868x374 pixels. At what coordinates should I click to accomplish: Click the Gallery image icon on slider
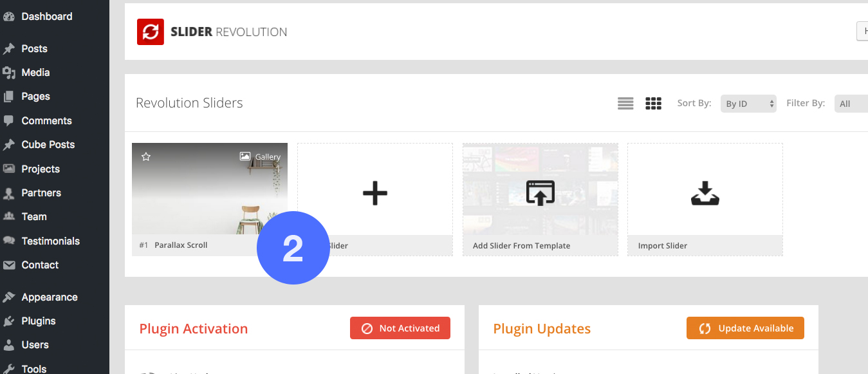(x=245, y=156)
